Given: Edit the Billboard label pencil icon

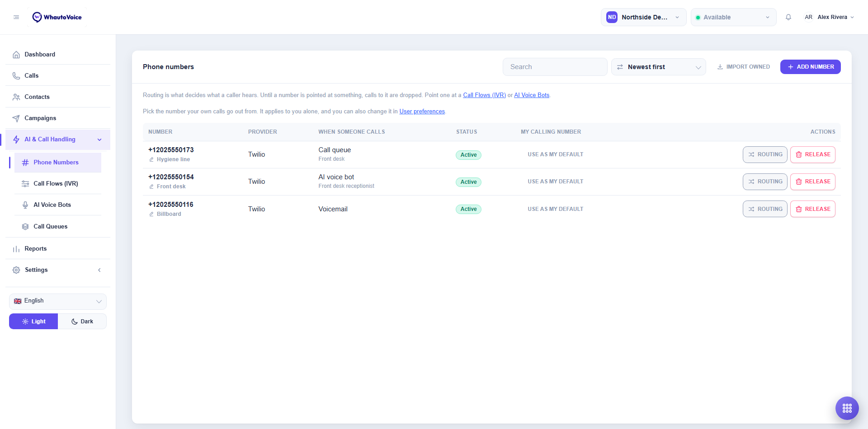Looking at the screenshot, I should point(151,214).
